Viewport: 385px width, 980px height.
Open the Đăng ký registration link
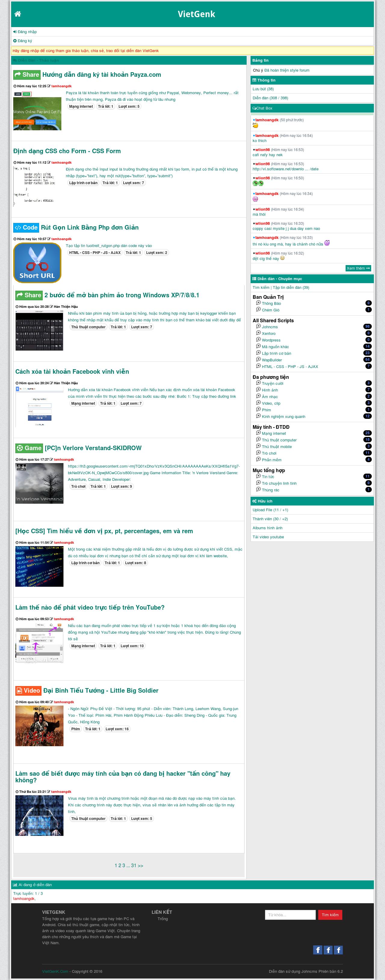[24, 41]
